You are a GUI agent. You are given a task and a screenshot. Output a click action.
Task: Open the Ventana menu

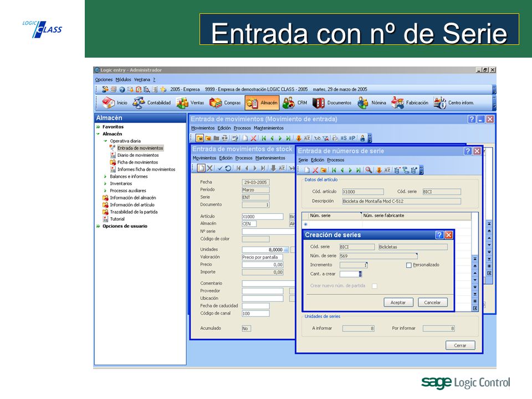coord(142,79)
